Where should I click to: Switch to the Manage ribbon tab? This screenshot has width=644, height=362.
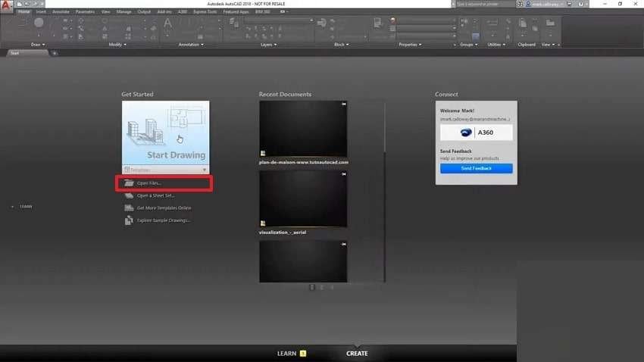click(123, 11)
